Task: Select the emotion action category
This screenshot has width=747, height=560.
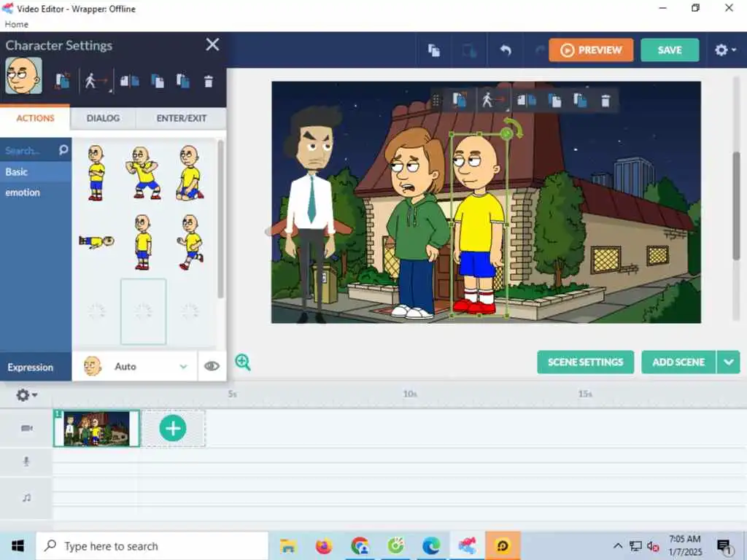Action: [36, 192]
